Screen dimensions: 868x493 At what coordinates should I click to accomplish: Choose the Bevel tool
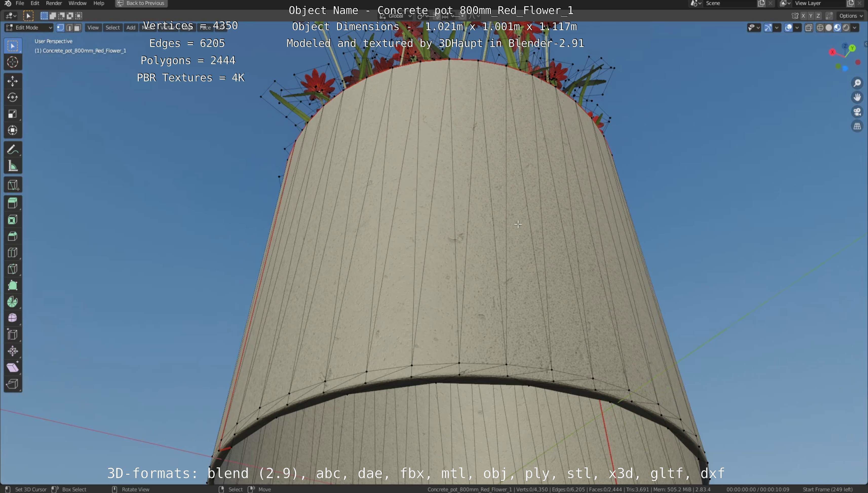pyautogui.click(x=13, y=236)
